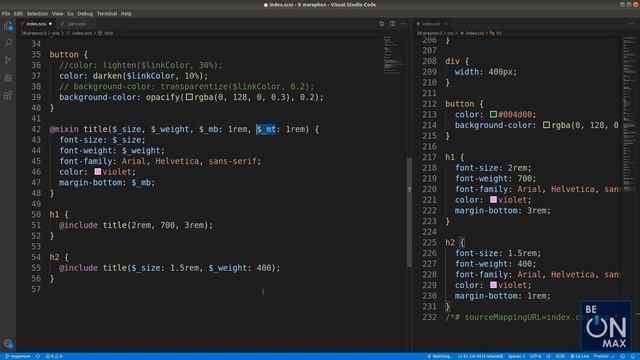Click the feedback smiley in status bar
Screen dimensions: 640x360
click(623, 356)
